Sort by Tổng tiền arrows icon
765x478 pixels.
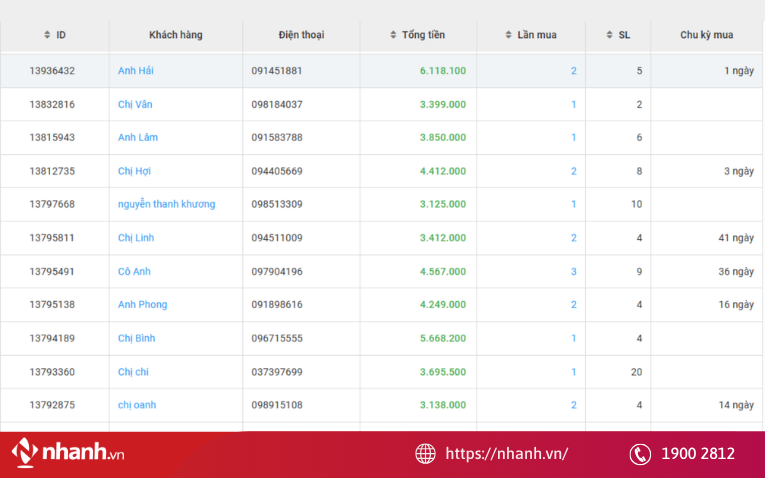[x=393, y=35]
